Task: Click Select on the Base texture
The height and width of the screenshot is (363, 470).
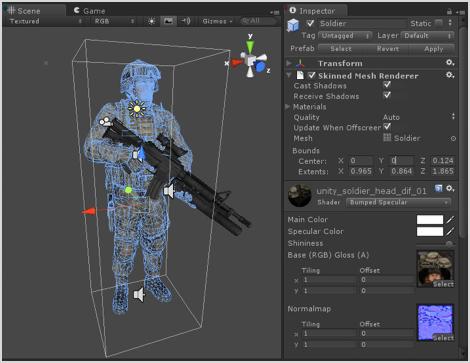Action: [443, 284]
